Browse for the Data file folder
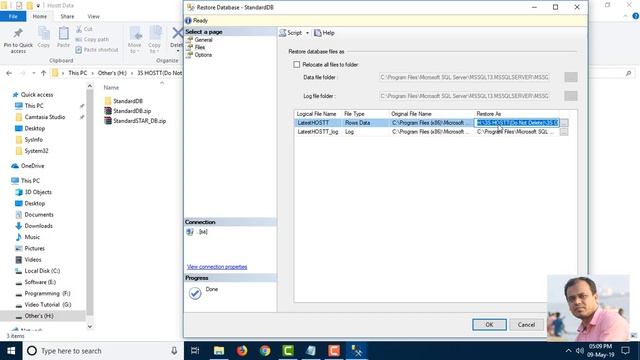640x360 pixels. tap(571, 77)
